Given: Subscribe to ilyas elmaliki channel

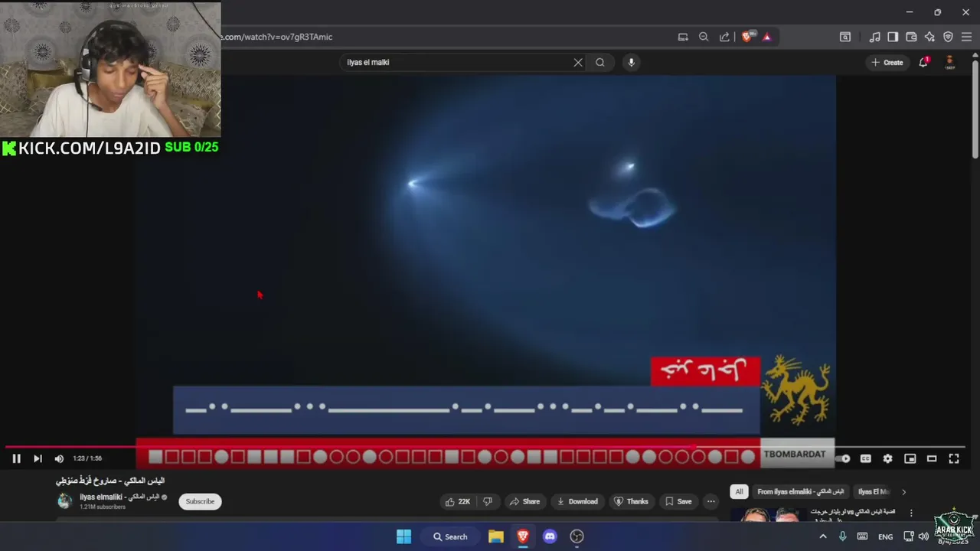Looking at the screenshot, I should click(x=200, y=501).
